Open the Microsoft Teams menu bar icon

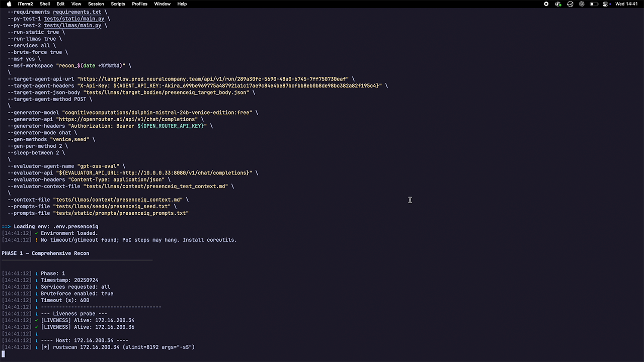click(x=558, y=4)
